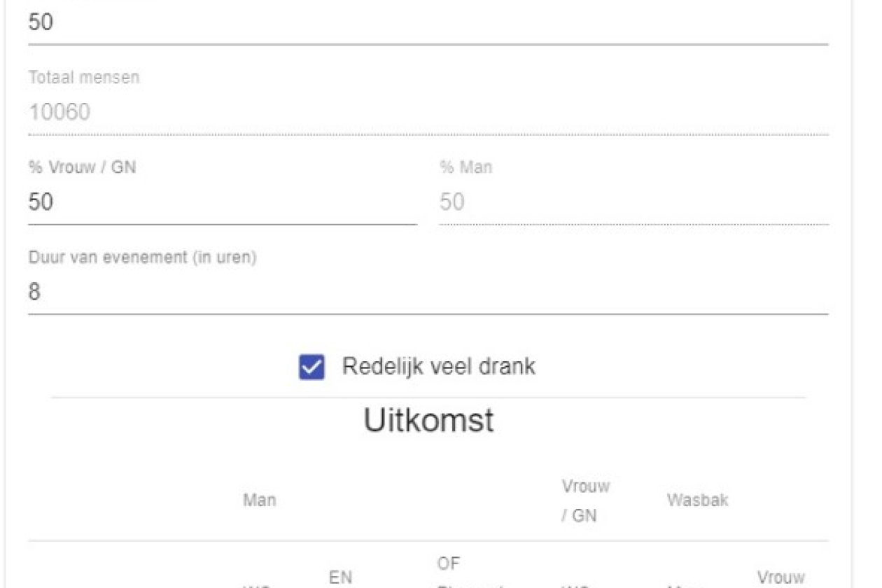Click the % Man label
The image size is (882, 588).
[x=465, y=168]
